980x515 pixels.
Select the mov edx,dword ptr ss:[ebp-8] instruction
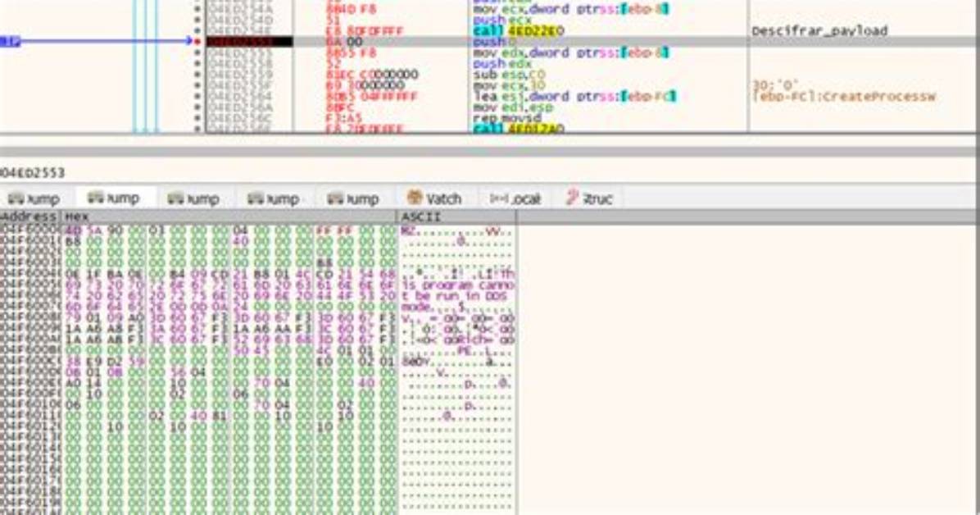pos(570,52)
